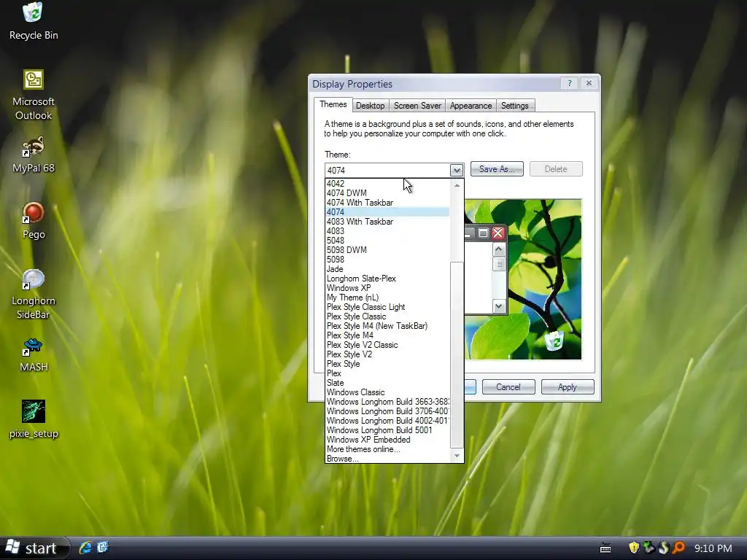Select the Themes tab
This screenshot has height=560, width=747.
tap(333, 104)
